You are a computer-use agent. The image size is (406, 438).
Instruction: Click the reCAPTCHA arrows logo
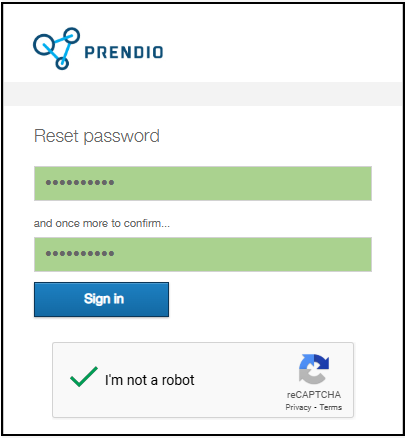314,369
